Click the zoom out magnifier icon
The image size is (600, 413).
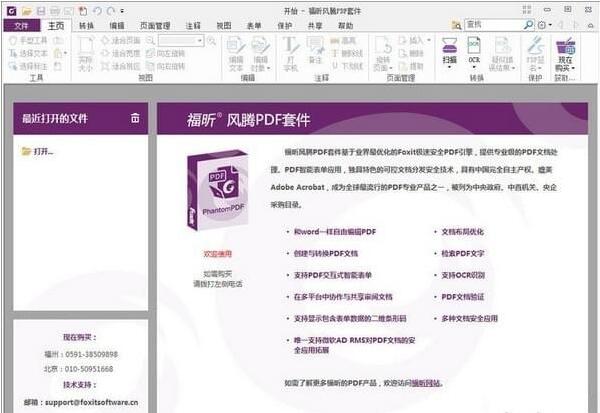(150, 40)
